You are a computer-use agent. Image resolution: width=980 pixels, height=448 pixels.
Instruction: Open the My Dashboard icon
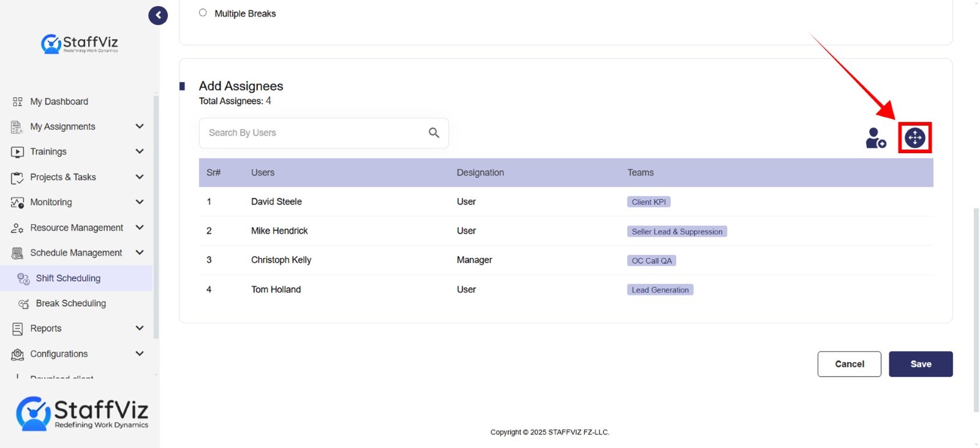pyautogui.click(x=18, y=102)
